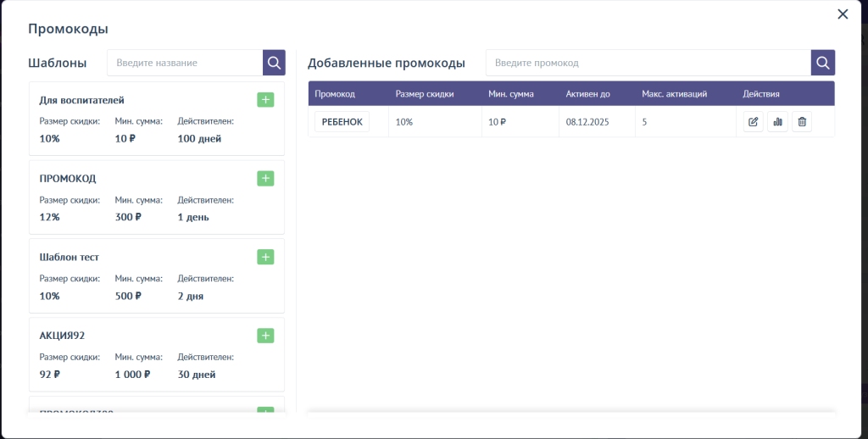Screen dimensions: 868x439
Task: Open statistics for РЕБЕНОК promo code
Action: click(x=777, y=122)
